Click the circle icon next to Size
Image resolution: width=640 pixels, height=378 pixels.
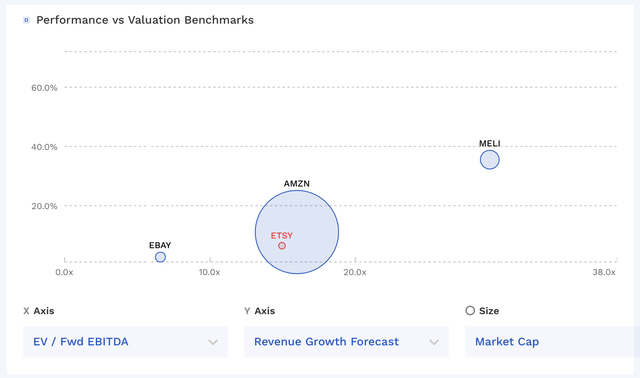[470, 311]
